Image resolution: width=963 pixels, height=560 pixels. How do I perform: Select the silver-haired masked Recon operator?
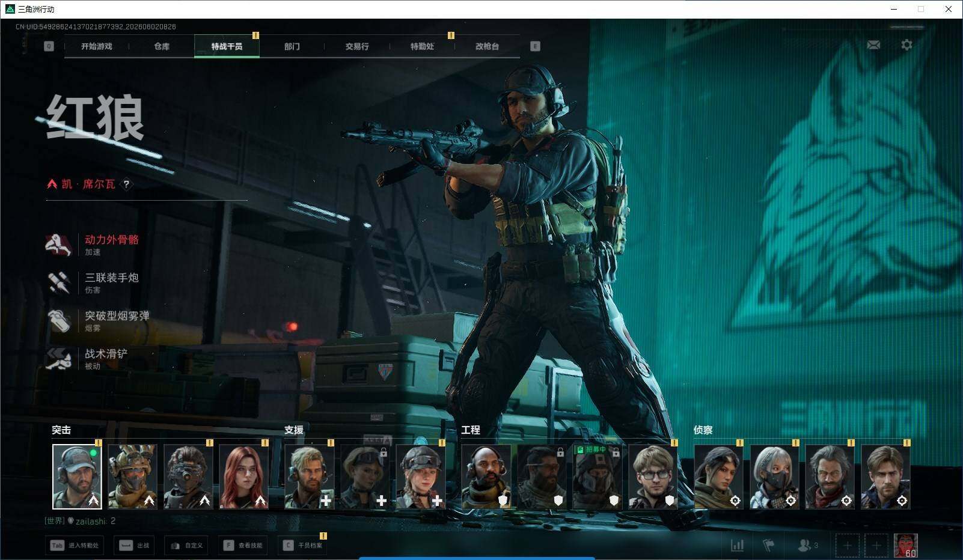pos(774,476)
